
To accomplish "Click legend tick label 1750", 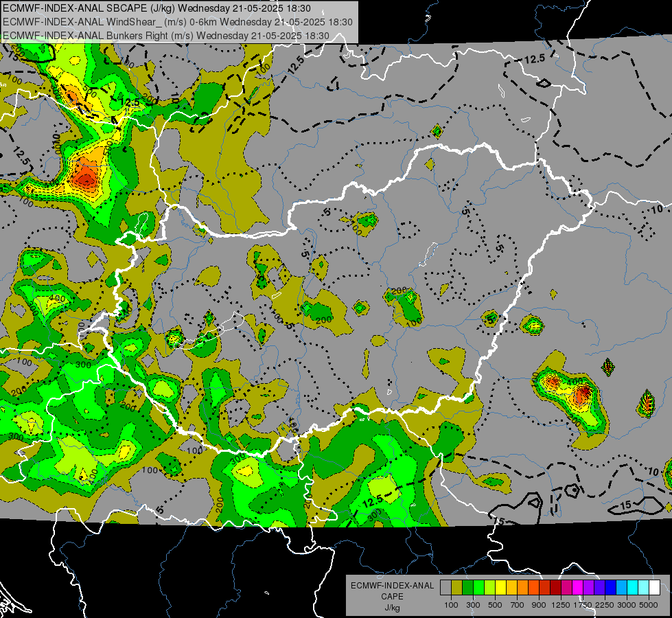I will 583,605.
